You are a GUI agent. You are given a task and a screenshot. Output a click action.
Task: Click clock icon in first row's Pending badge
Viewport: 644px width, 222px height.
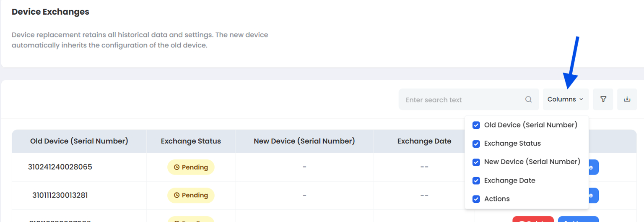click(177, 167)
